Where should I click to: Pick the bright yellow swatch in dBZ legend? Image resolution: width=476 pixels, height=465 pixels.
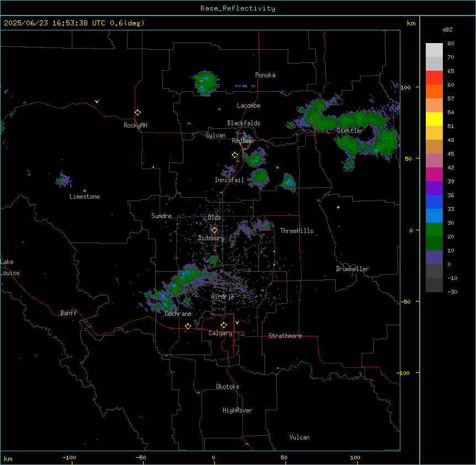434,119
